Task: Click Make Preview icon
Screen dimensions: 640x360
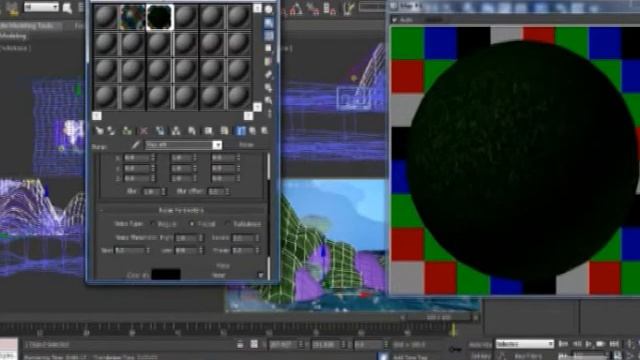Action: 269,75
